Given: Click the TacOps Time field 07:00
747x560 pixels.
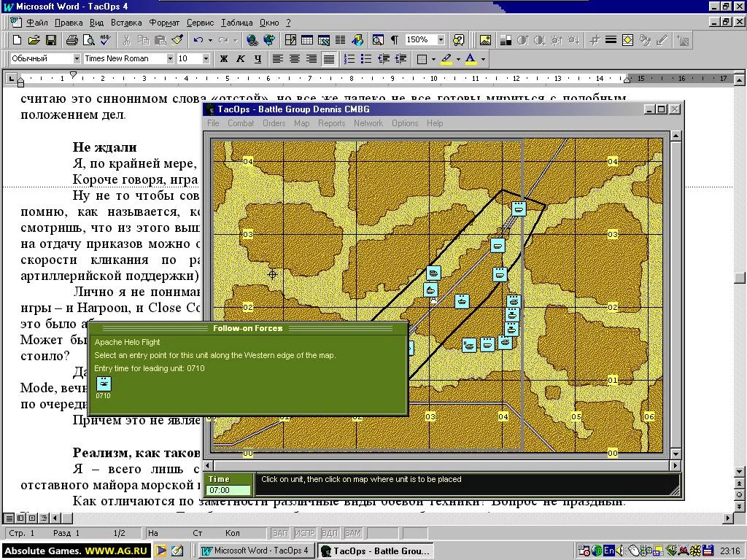Looking at the screenshot, I should (x=228, y=490).
